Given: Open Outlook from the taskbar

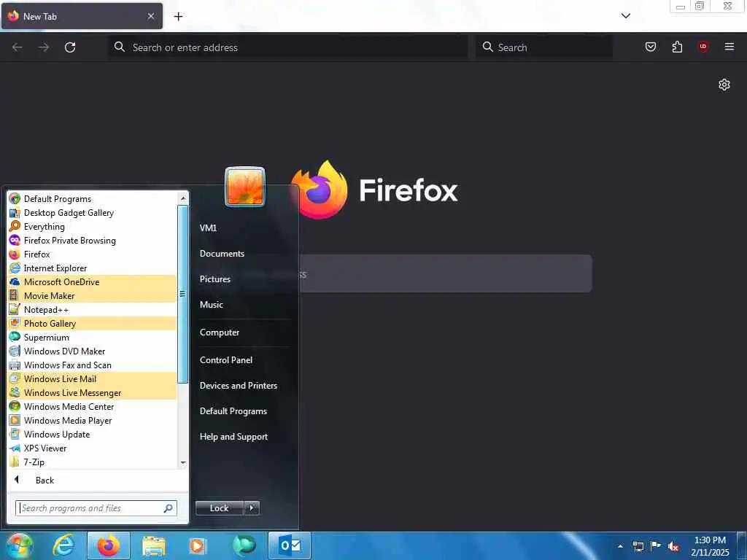Looking at the screenshot, I should 290,545.
